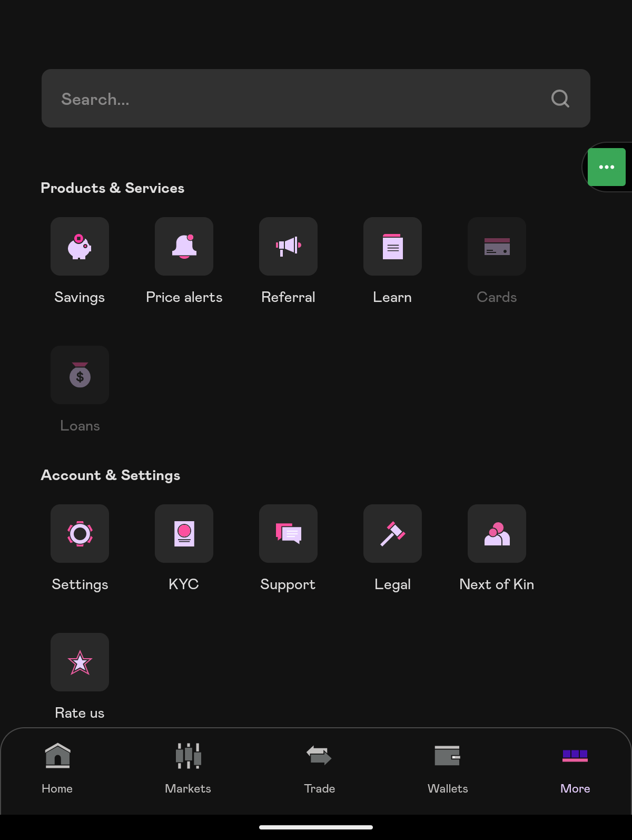
Task: Select the Learn document icon
Action: pos(392,246)
